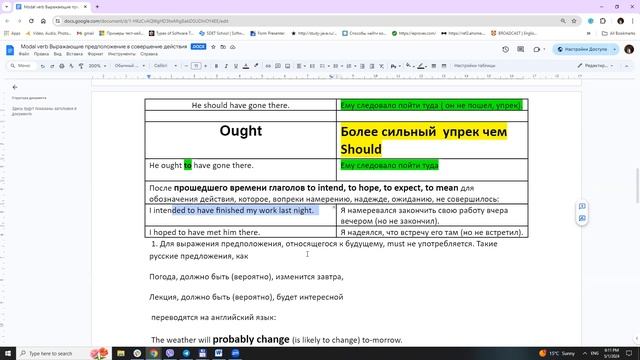Open version history clock icon
Viewport: 640px width, 360px height.
point(505,49)
